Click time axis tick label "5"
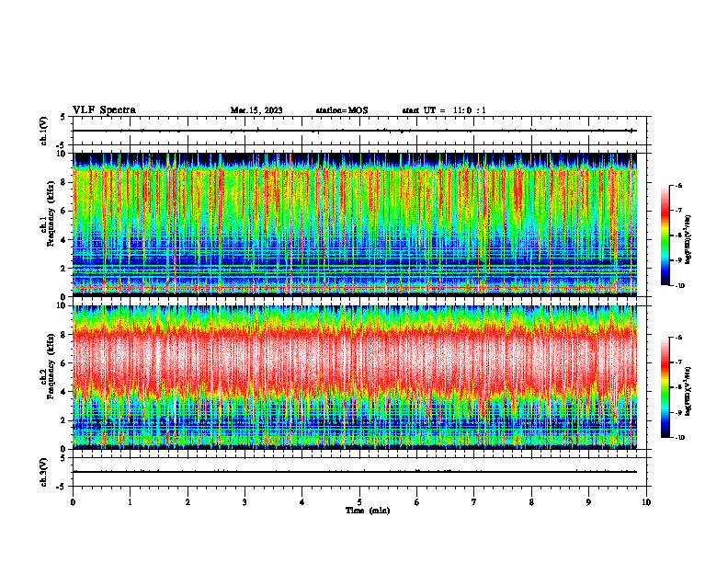728x563 pixels. pyautogui.click(x=359, y=502)
